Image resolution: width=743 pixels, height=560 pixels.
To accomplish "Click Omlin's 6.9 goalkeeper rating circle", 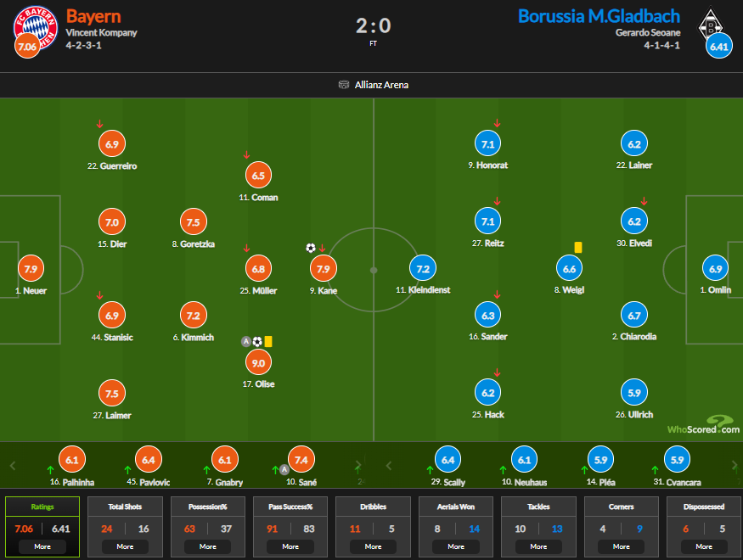I will coord(715,269).
